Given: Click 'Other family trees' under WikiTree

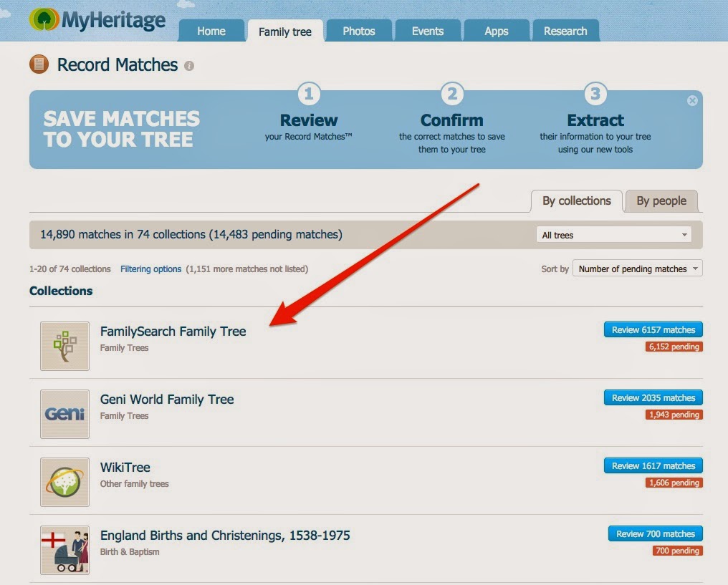Looking at the screenshot, I should pyautogui.click(x=135, y=484).
